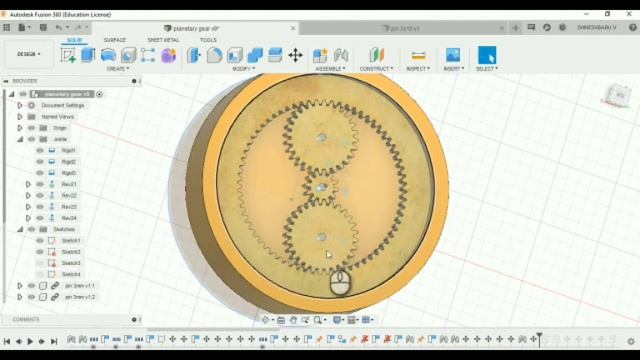640x360 pixels.
Task: Expand the Origin folder arrow
Action: (20, 128)
